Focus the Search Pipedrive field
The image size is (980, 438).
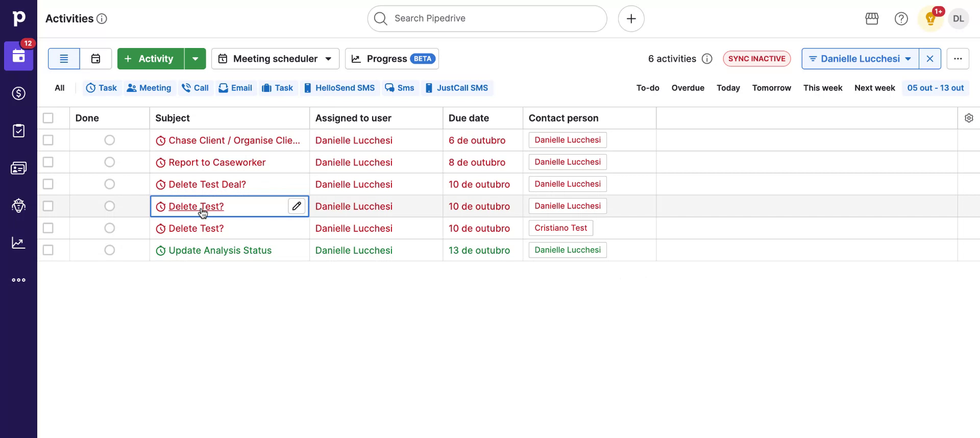[487, 19]
